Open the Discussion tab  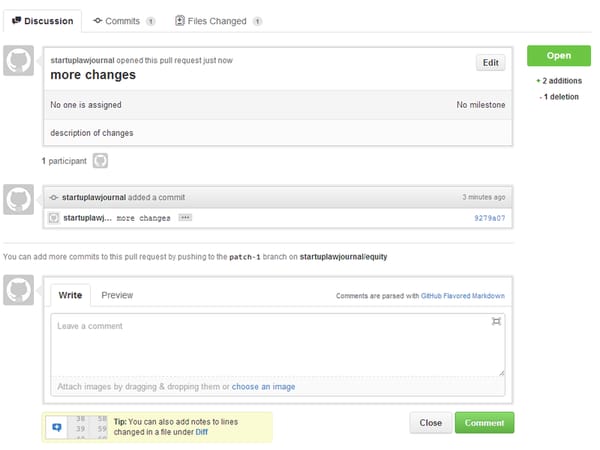(x=41, y=20)
